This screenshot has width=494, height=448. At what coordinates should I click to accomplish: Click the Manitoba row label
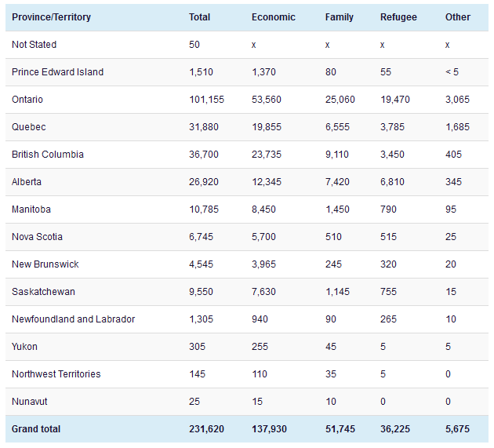tap(31, 209)
